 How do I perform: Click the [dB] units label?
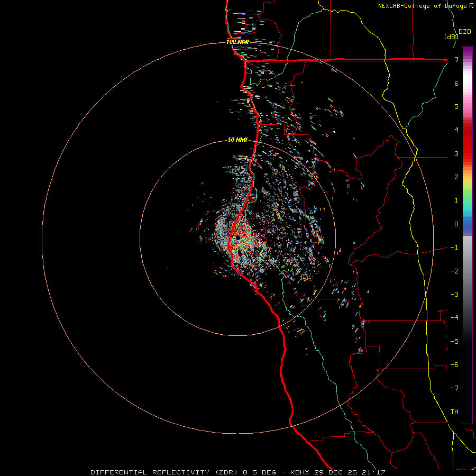pyautogui.click(x=451, y=36)
